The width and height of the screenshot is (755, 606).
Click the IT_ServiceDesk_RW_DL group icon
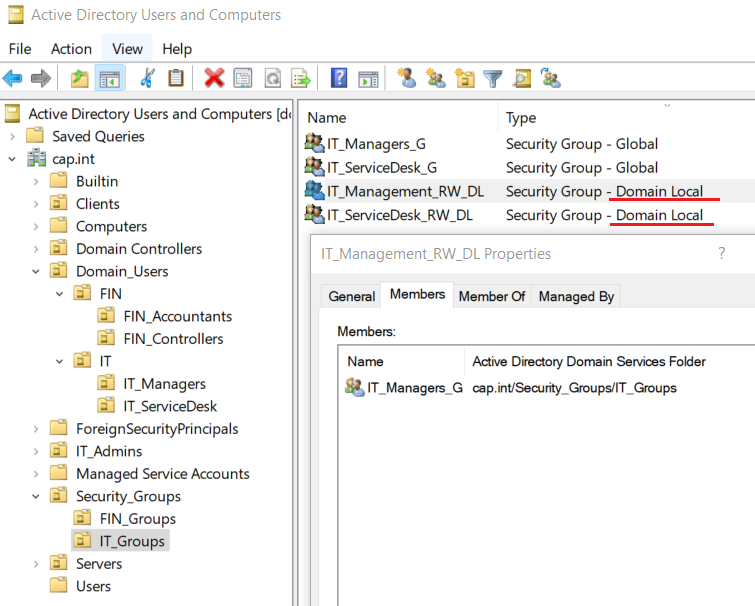click(x=314, y=214)
